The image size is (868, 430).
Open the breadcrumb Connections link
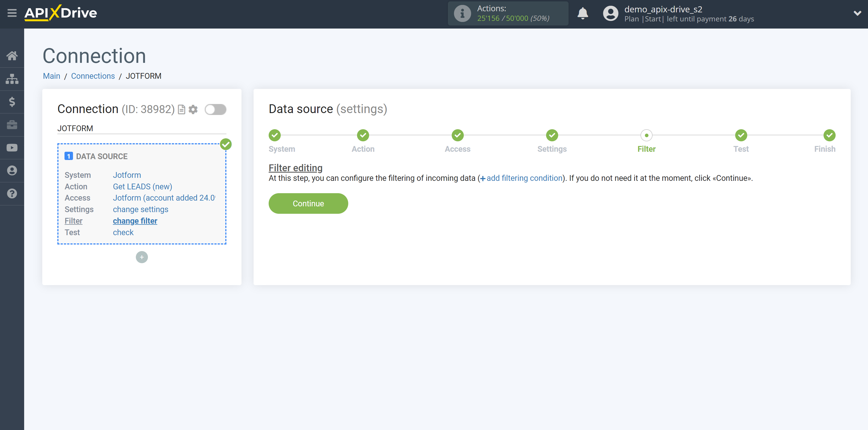pyautogui.click(x=93, y=76)
